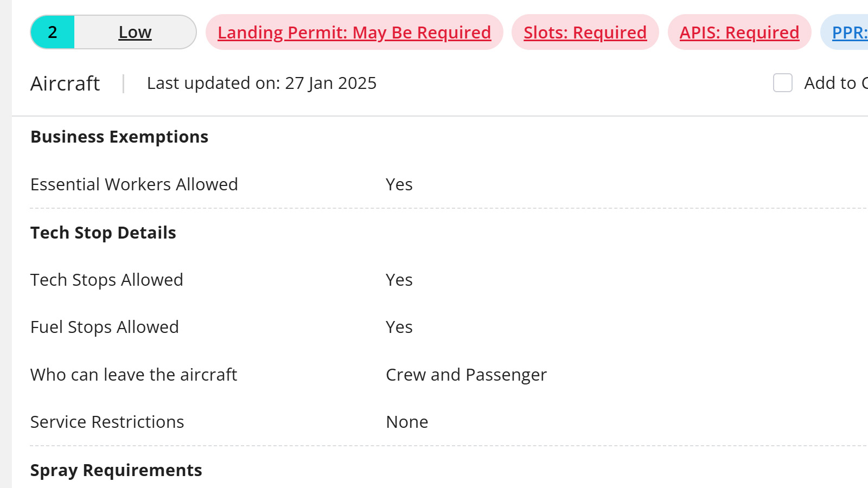Click the Last updated on date text
The image size is (868, 488).
coord(261,83)
